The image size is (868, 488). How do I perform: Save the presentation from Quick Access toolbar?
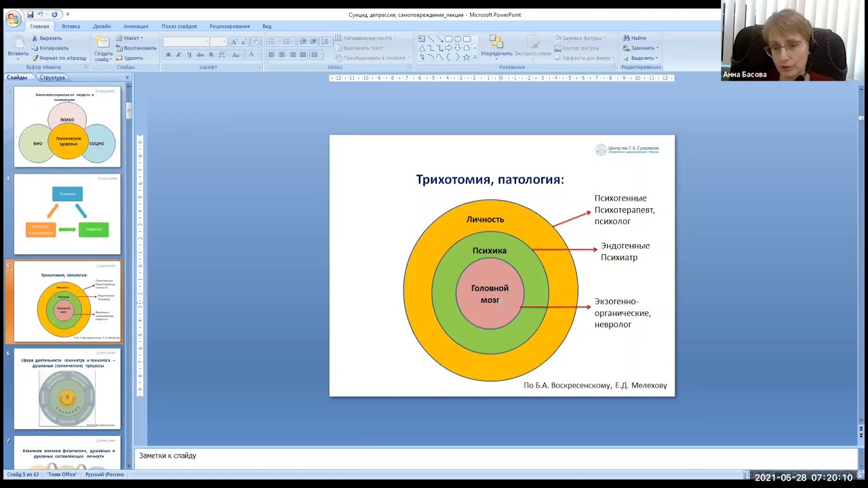30,14
